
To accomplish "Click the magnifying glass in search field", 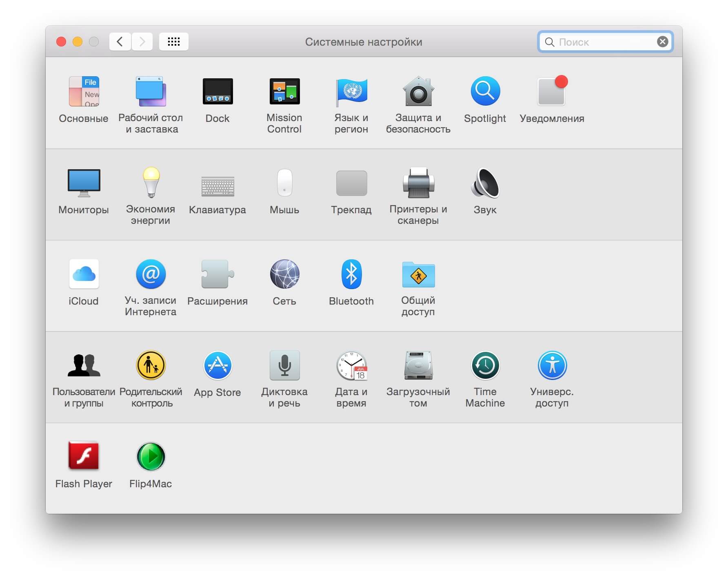I will pos(550,42).
